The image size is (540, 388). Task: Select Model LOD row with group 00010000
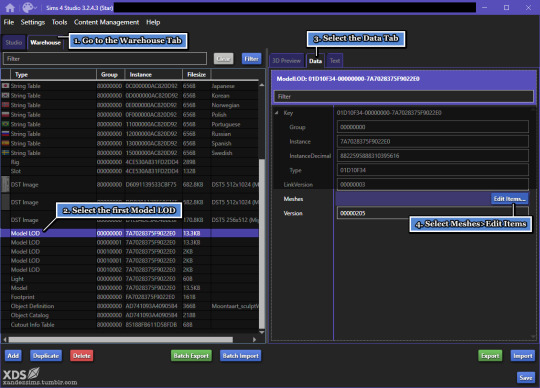(x=129, y=251)
